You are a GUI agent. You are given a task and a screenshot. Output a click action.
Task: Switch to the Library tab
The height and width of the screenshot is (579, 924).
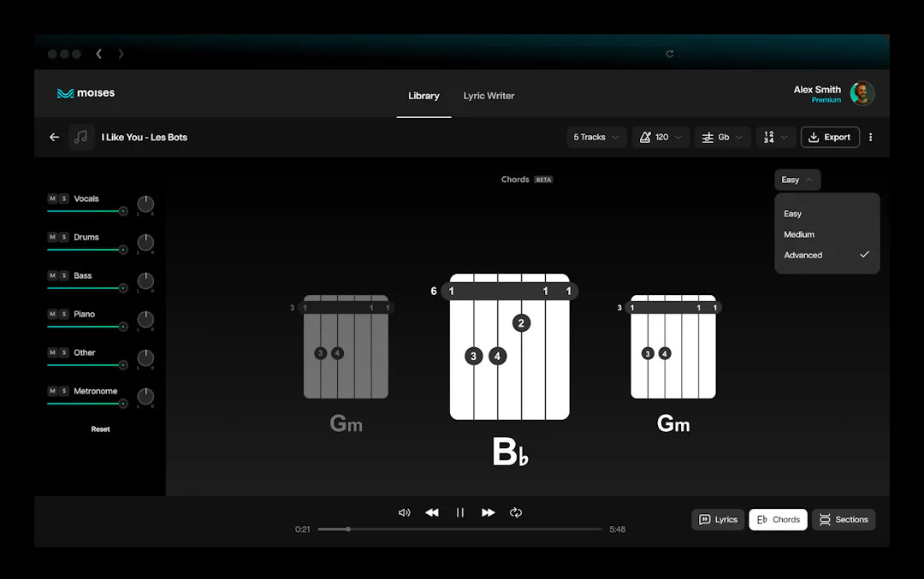pos(423,96)
